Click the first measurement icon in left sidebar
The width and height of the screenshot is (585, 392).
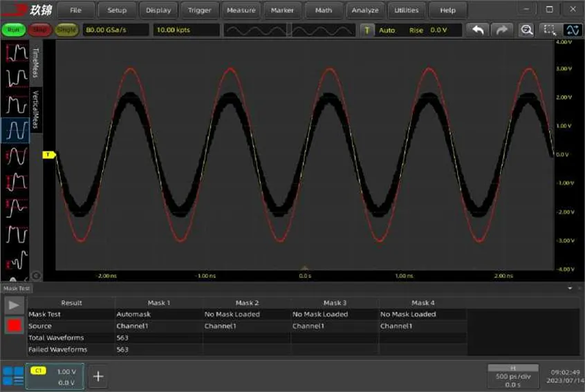tap(16, 54)
